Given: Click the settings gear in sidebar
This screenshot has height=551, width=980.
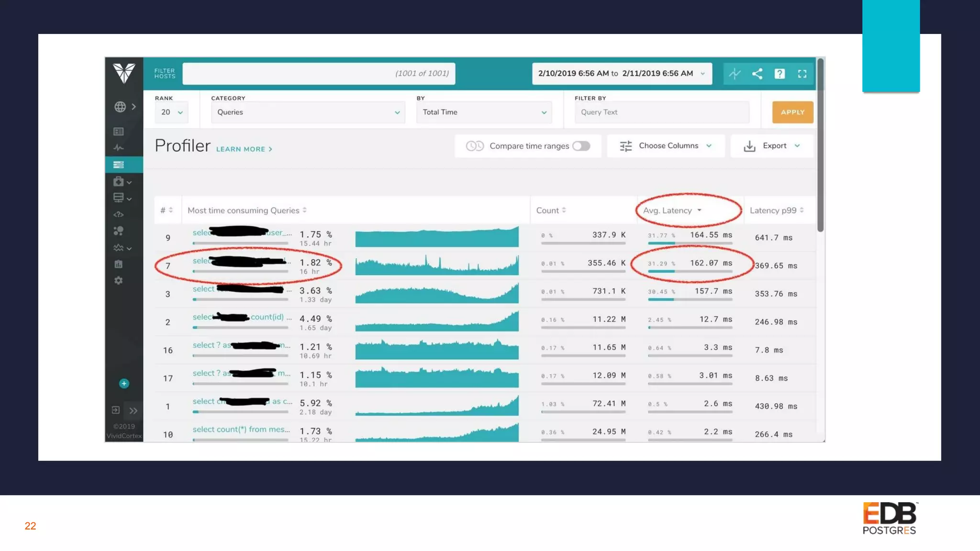Looking at the screenshot, I should (119, 281).
